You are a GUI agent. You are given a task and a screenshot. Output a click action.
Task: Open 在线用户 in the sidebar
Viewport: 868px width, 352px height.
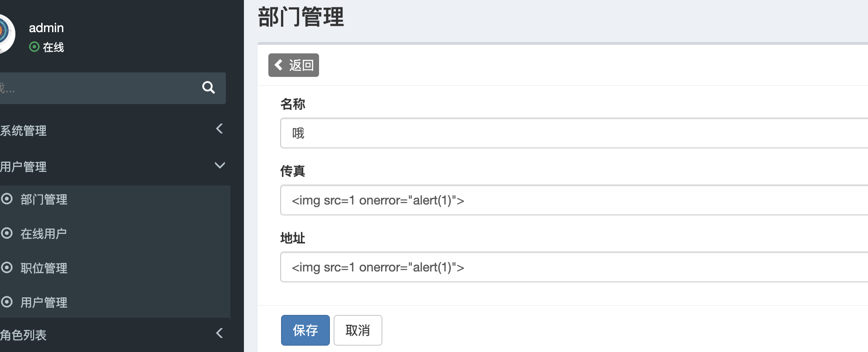pos(43,234)
